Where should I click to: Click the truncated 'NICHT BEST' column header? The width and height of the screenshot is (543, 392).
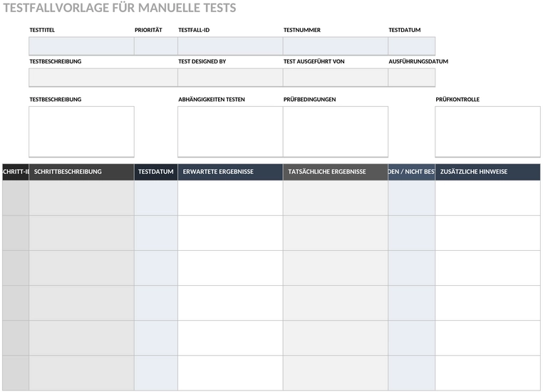pyautogui.click(x=411, y=172)
